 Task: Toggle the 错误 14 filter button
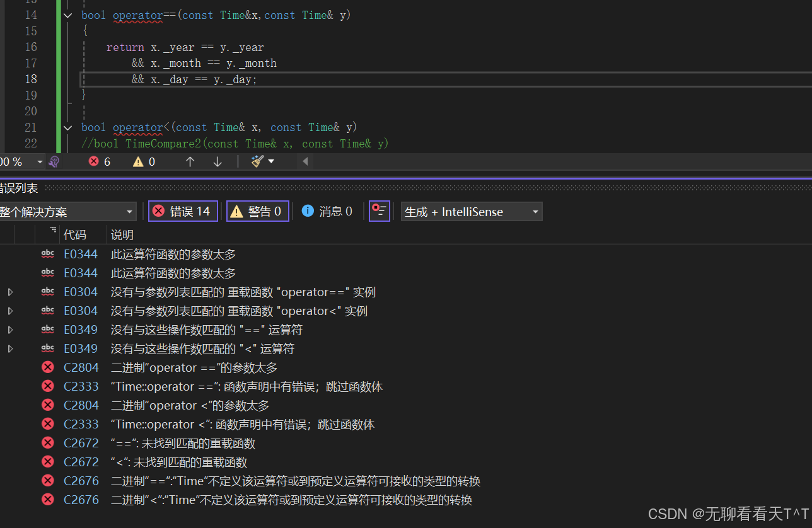[x=182, y=210]
